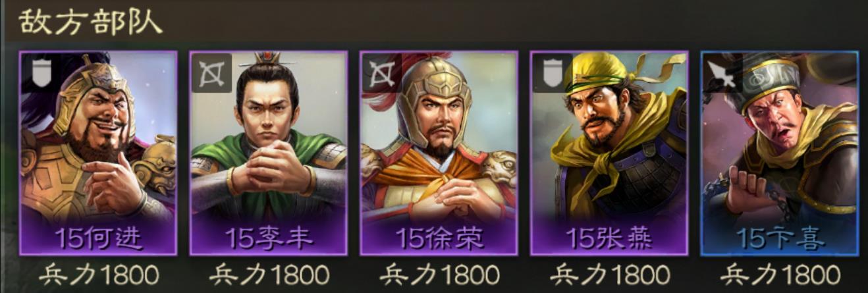Click the shield icon on 张燕's card
The height and width of the screenshot is (293, 868).
point(552,72)
